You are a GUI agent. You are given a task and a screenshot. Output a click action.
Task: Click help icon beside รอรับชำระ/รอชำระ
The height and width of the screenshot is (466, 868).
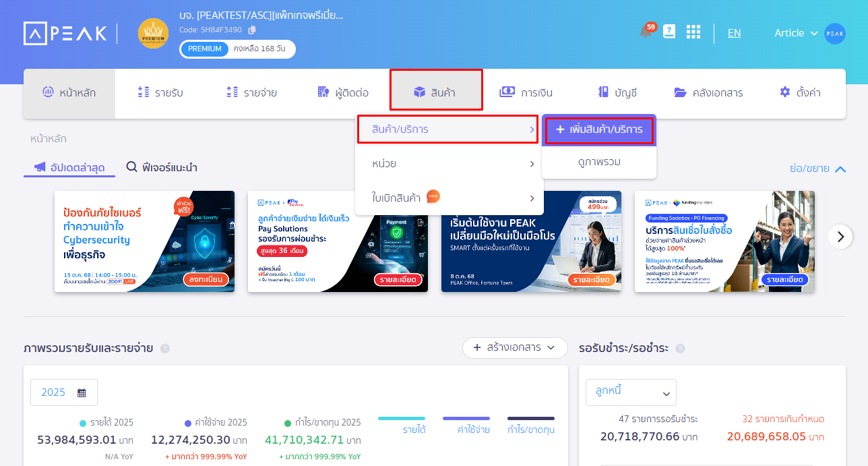[680, 349]
